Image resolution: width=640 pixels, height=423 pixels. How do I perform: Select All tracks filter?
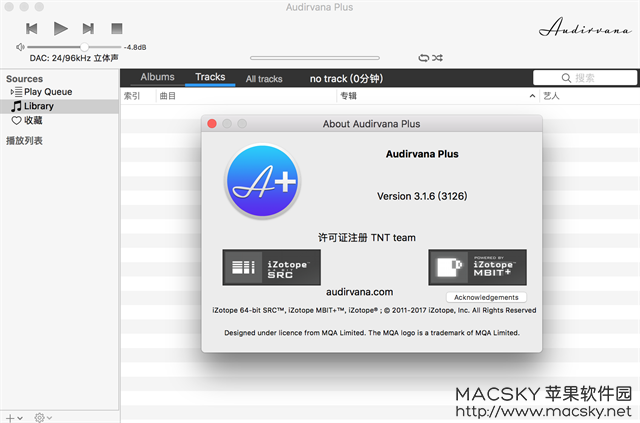point(264,79)
